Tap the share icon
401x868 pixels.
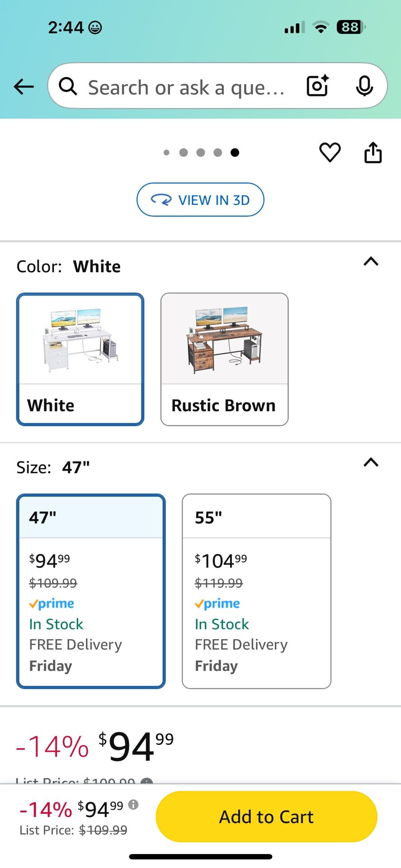tap(373, 152)
